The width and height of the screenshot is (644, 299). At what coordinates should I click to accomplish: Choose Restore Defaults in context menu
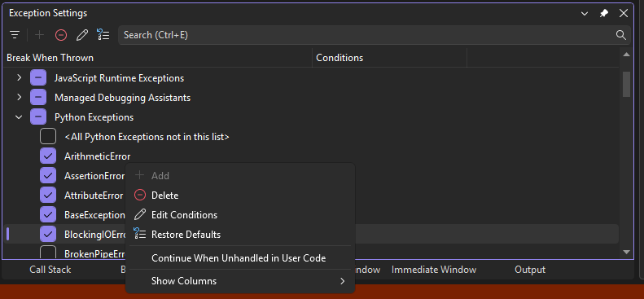pyautogui.click(x=240, y=235)
